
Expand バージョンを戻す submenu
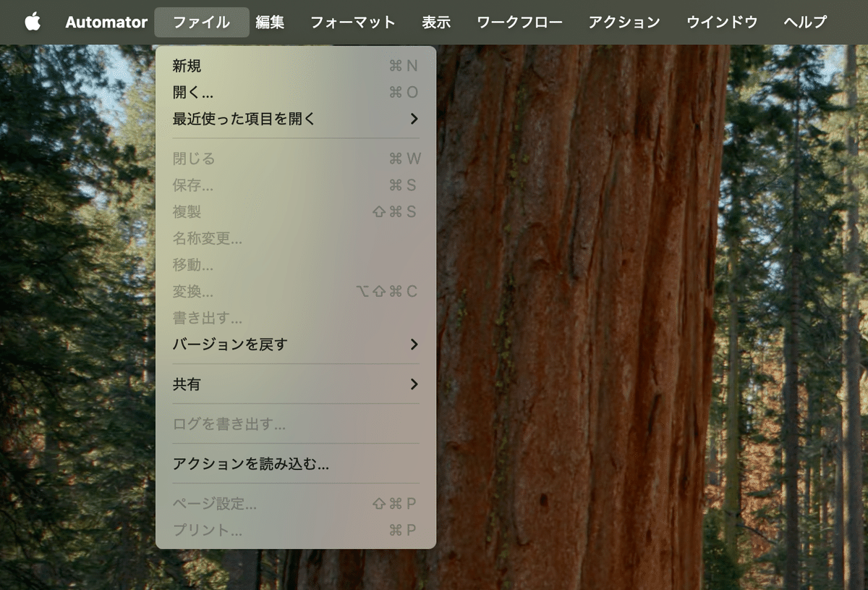(296, 344)
